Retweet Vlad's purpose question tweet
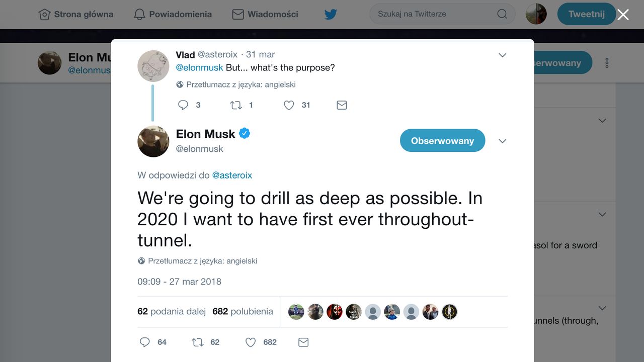This screenshot has height=362, width=644. point(235,105)
